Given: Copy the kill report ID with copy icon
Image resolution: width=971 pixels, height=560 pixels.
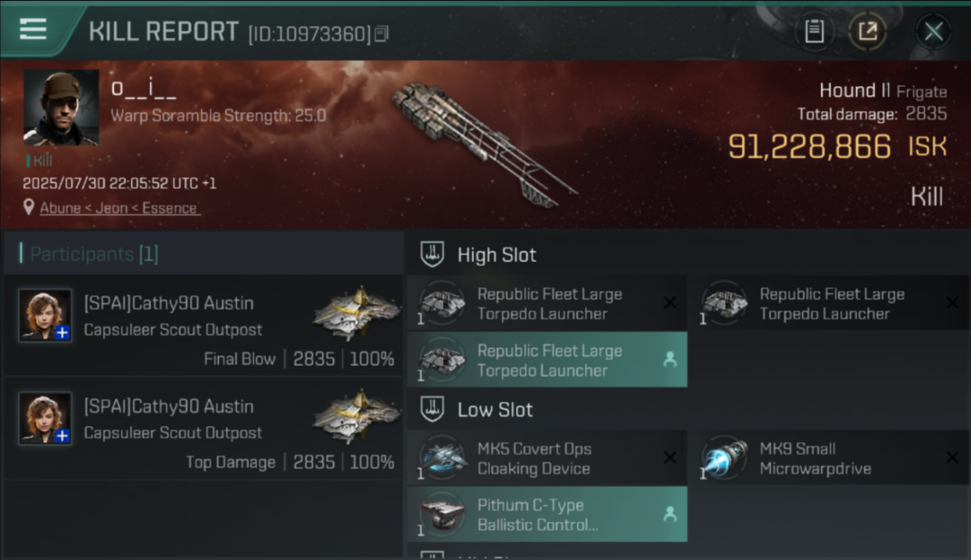Looking at the screenshot, I should [382, 34].
